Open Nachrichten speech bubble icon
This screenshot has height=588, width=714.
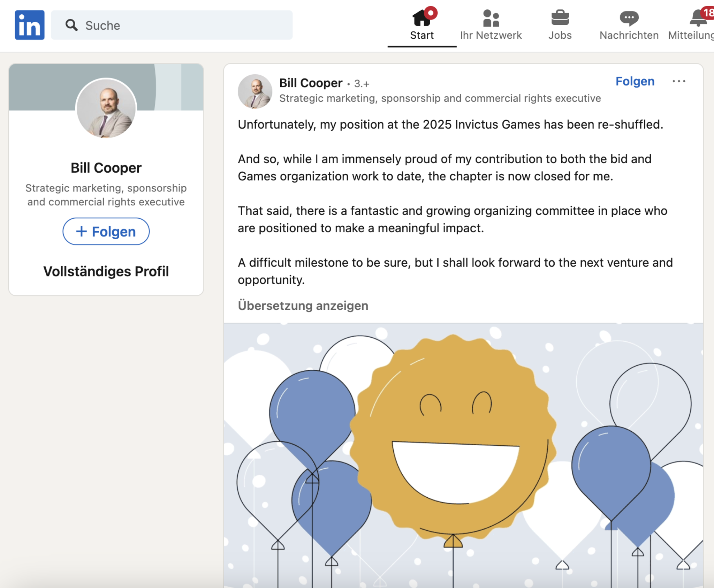click(x=629, y=18)
